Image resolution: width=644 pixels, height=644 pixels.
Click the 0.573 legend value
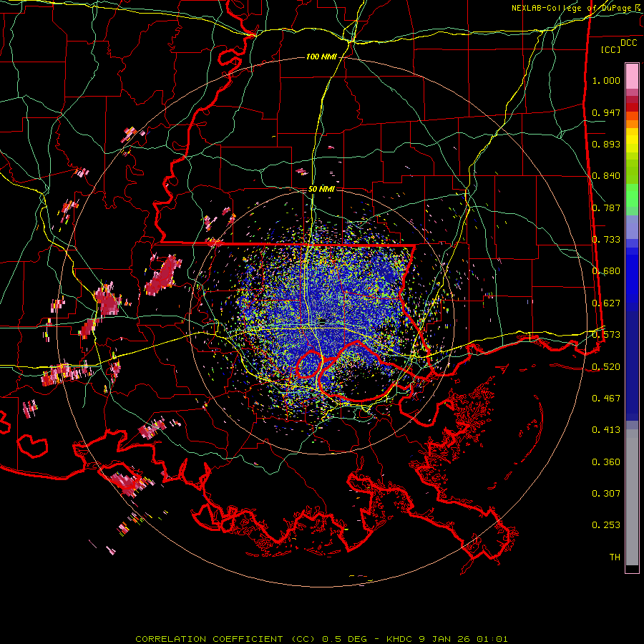click(x=606, y=335)
